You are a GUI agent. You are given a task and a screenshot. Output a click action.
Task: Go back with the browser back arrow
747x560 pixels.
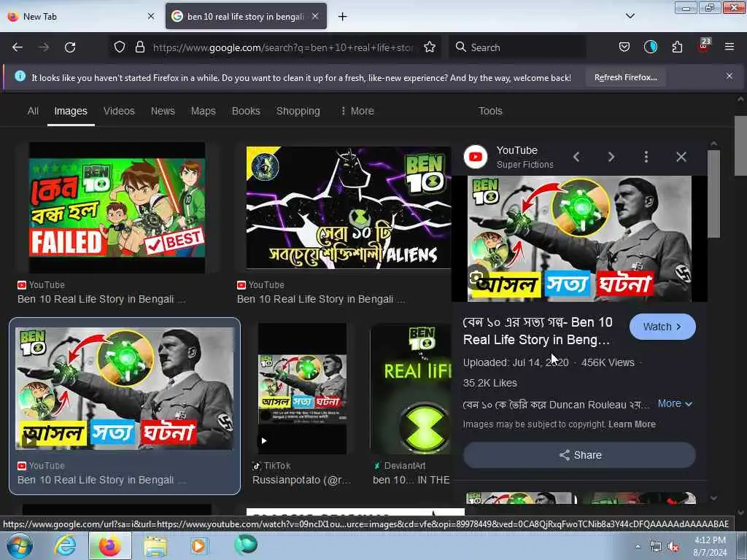18,47
